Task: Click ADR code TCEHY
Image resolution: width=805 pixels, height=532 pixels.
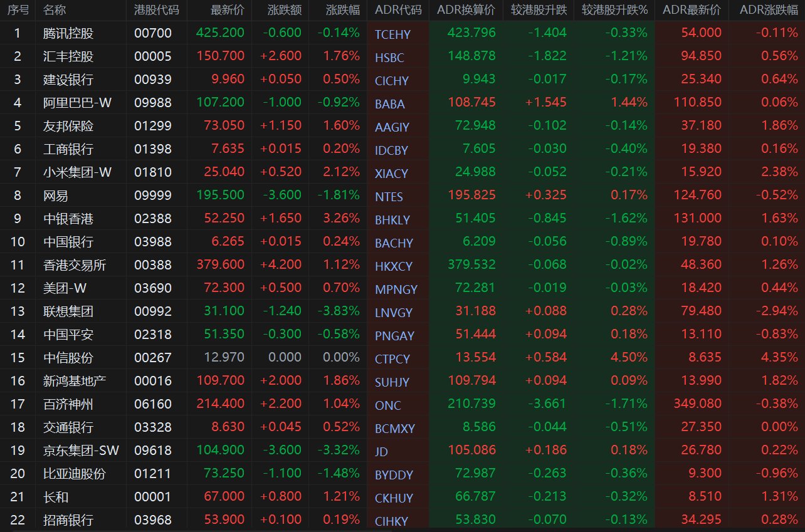Action: [x=392, y=34]
